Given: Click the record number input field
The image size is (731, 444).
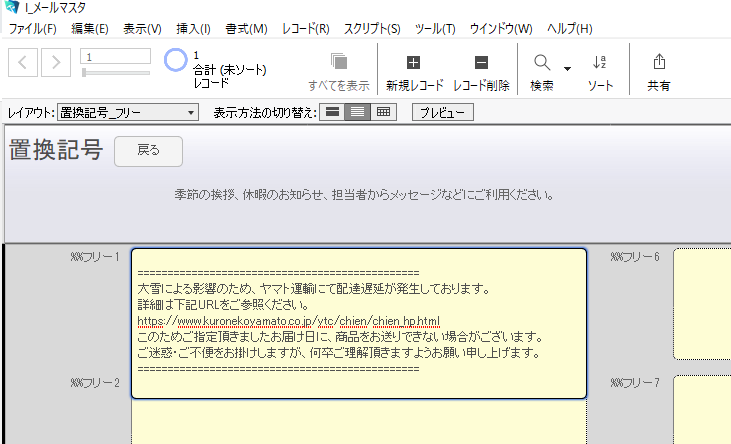Looking at the screenshot, I should (x=116, y=56).
